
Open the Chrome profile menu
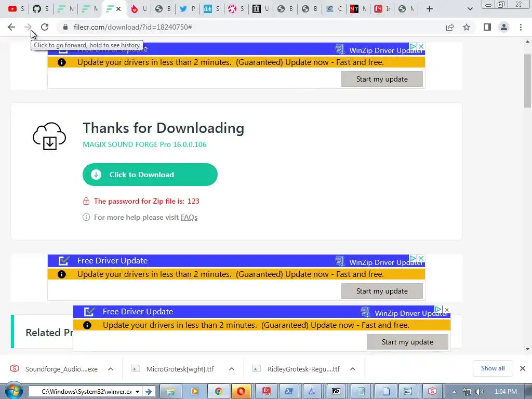pyautogui.click(x=504, y=27)
